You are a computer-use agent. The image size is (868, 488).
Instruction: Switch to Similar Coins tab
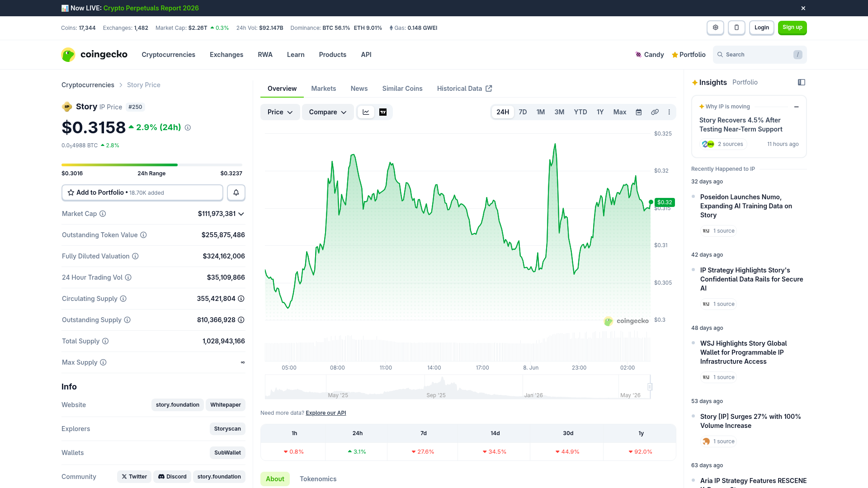point(402,89)
